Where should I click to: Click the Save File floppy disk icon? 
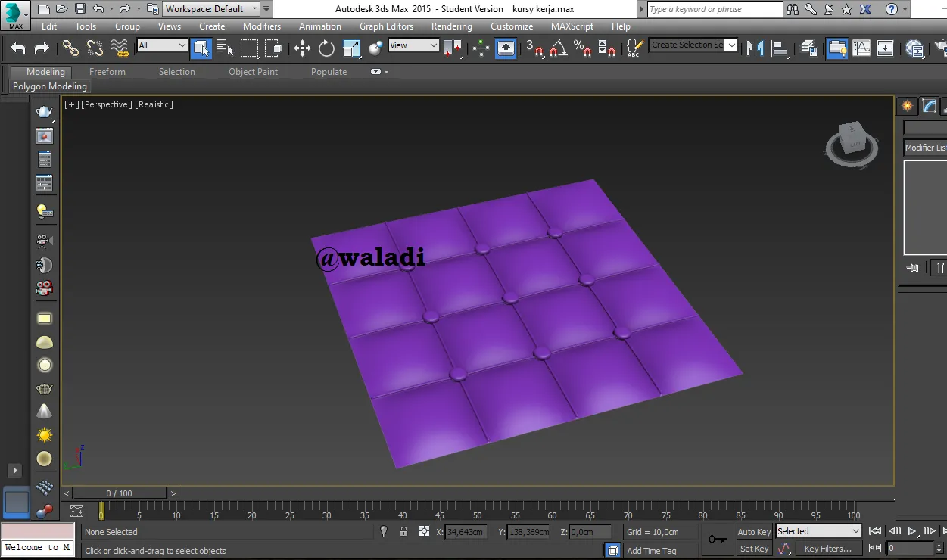pos(80,9)
